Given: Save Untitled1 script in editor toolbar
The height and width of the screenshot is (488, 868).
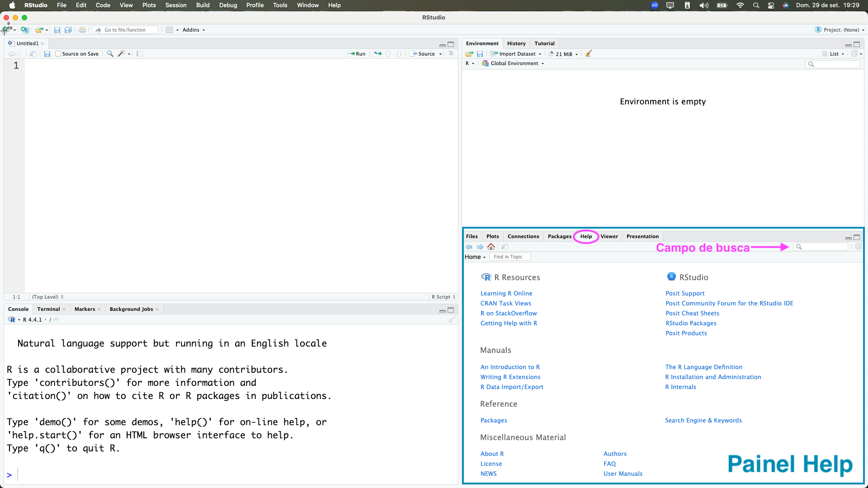Looking at the screenshot, I should [x=47, y=54].
